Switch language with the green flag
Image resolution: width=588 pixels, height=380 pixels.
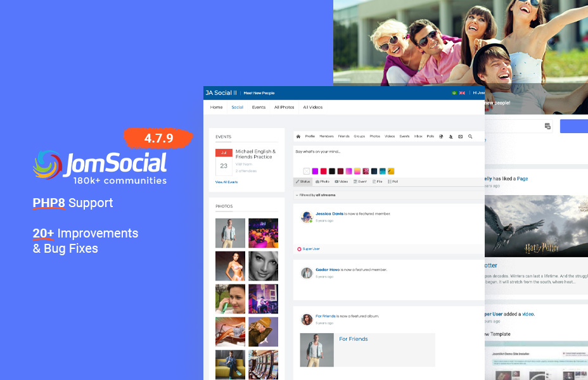(454, 93)
